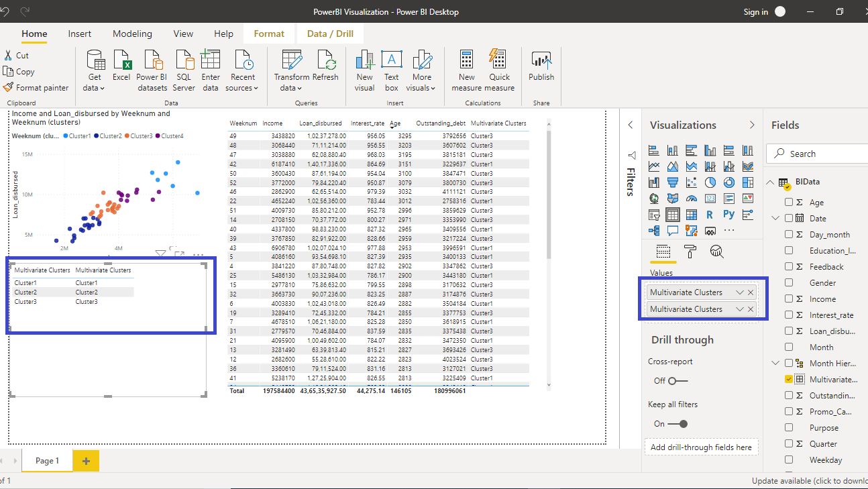868x489 pixels.
Task: Choose the Python (Py) visual
Action: [729, 214]
